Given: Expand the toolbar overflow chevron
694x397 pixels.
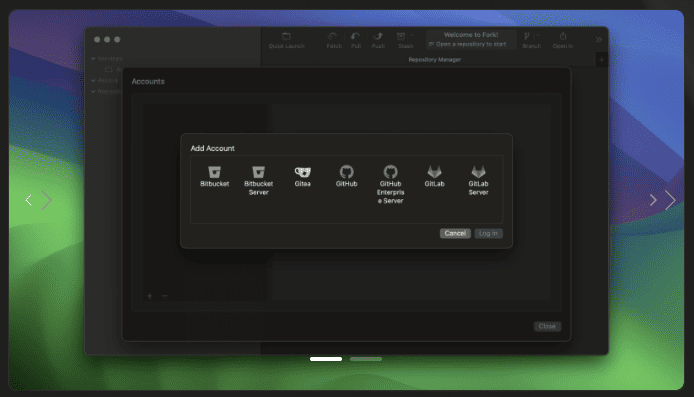Looking at the screenshot, I should 598,39.
